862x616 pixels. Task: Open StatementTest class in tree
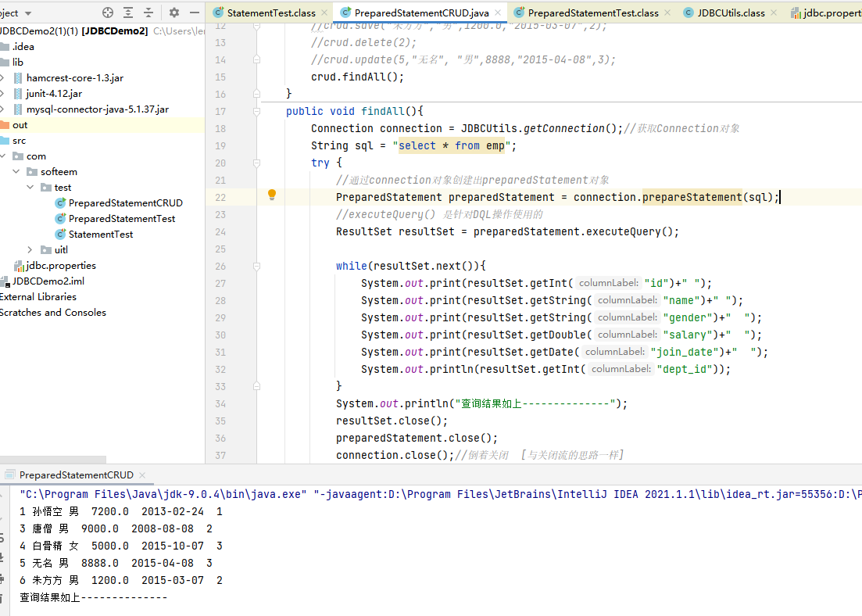point(101,235)
